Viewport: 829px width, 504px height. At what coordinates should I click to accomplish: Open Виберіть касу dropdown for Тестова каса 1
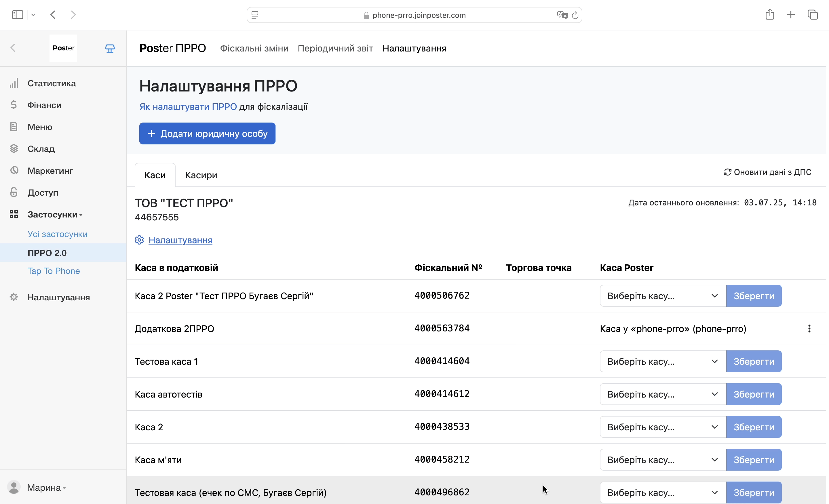[663, 361]
